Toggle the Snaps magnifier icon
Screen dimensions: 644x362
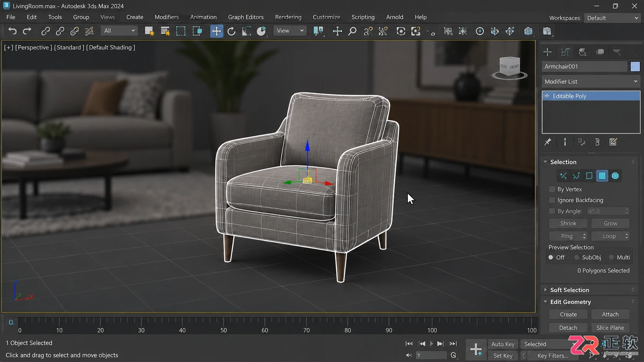click(x=352, y=31)
